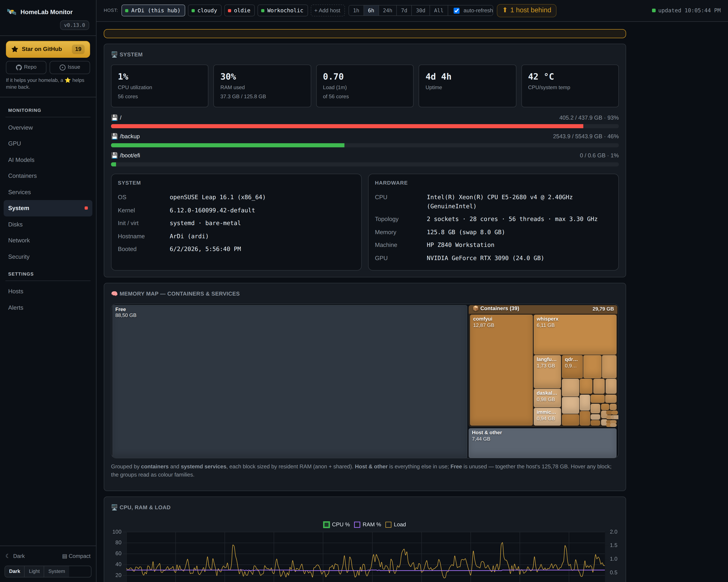The image size is (728, 582).
Task: Open the GPU monitoring page
Action: coord(48,143)
